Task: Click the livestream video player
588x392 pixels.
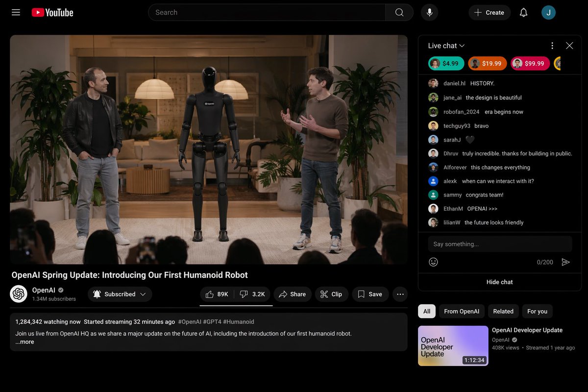Action: (209, 149)
